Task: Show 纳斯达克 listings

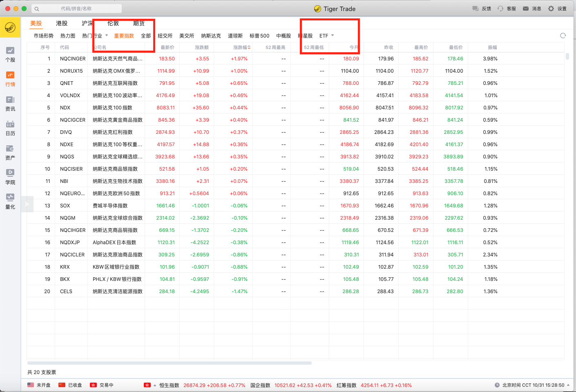Action: [x=211, y=36]
